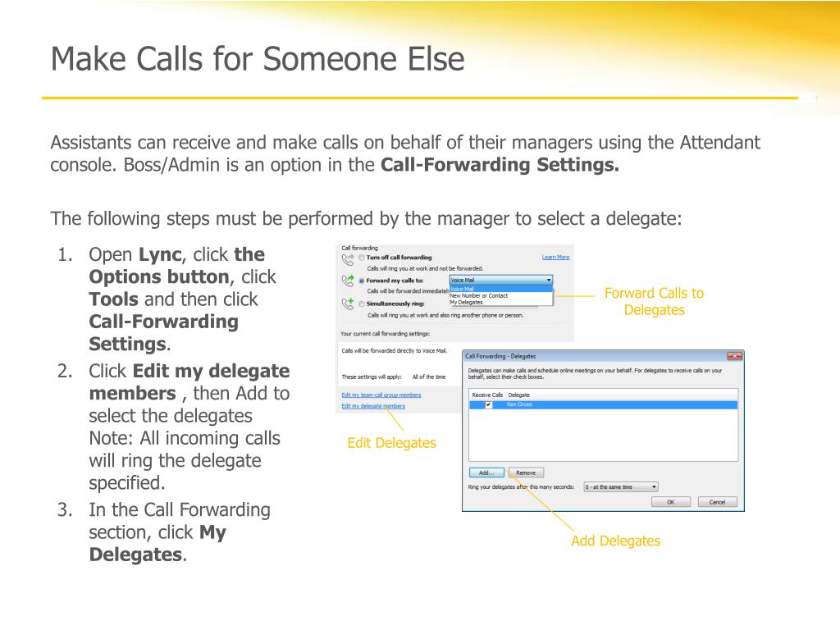This screenshot has width=840, height=630.
Task: Choose My Delegates from the dropdown list
Action: pos(501,302)
